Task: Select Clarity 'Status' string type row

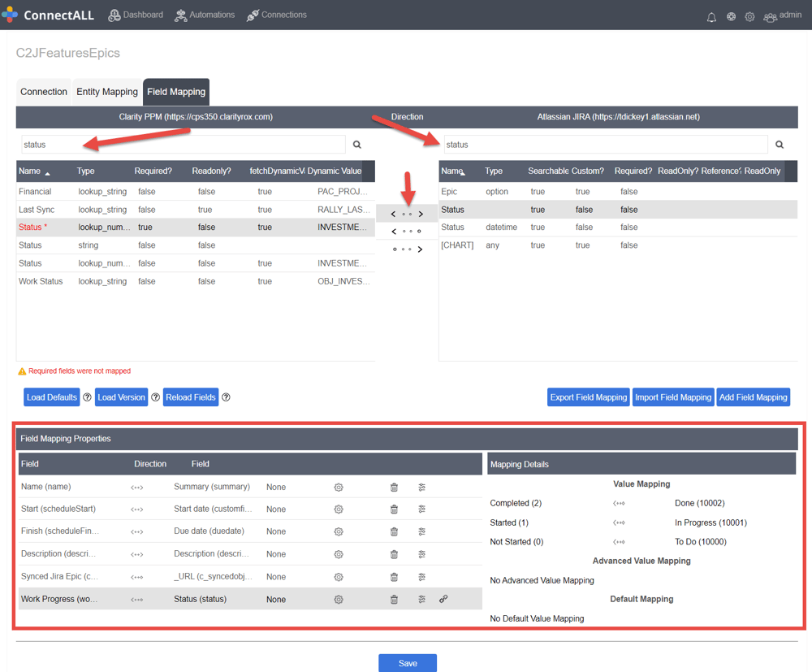Action: 196,245
